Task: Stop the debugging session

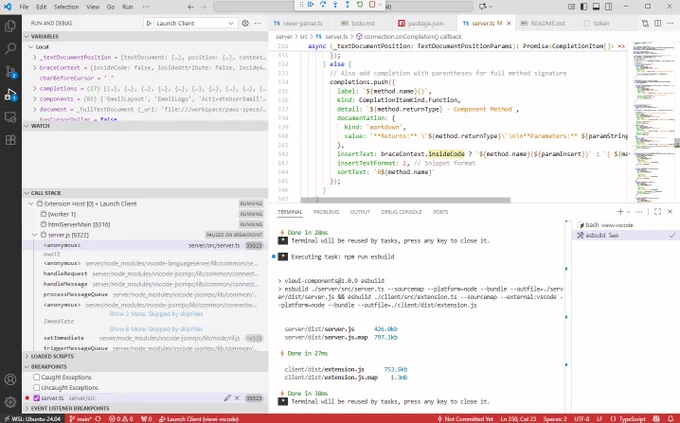Action: [x=372, y=4]
